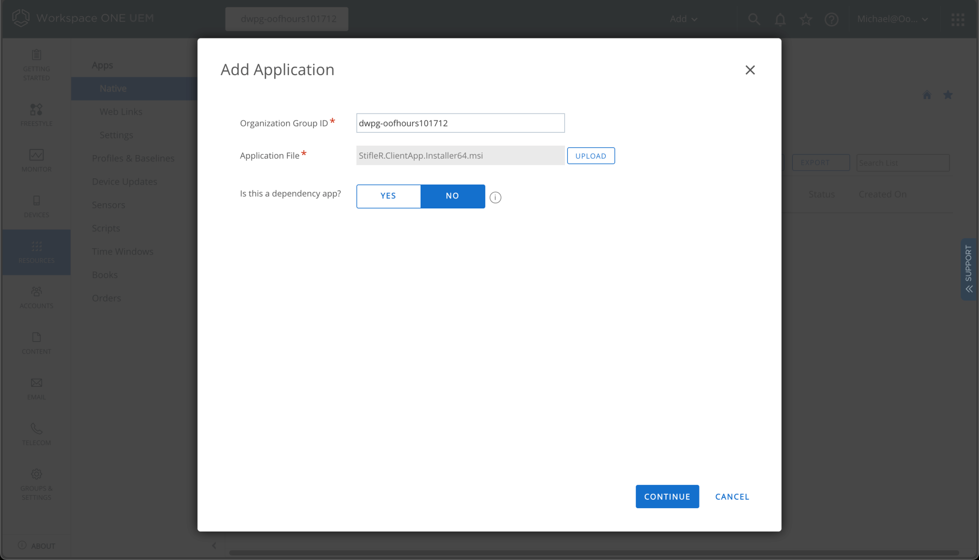This screenshot has height=560, width=979.
Task: Open the notifications bell icon
Action: (x=780, y=20)
